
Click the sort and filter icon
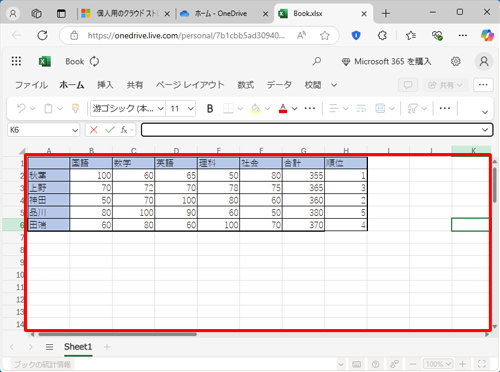click(413, 108)
